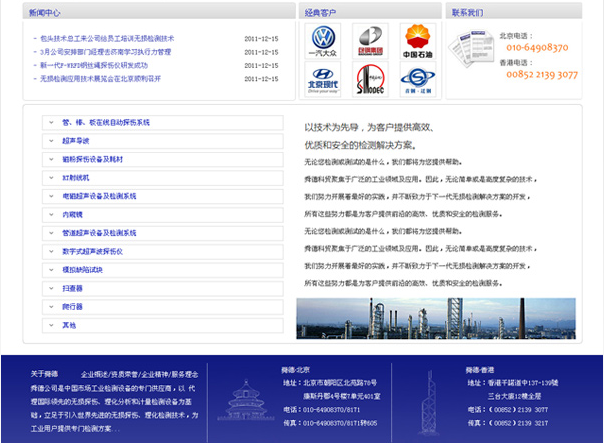Click the industrial plant banner image
Screen dimensions: 604x443
click(436, 318)
